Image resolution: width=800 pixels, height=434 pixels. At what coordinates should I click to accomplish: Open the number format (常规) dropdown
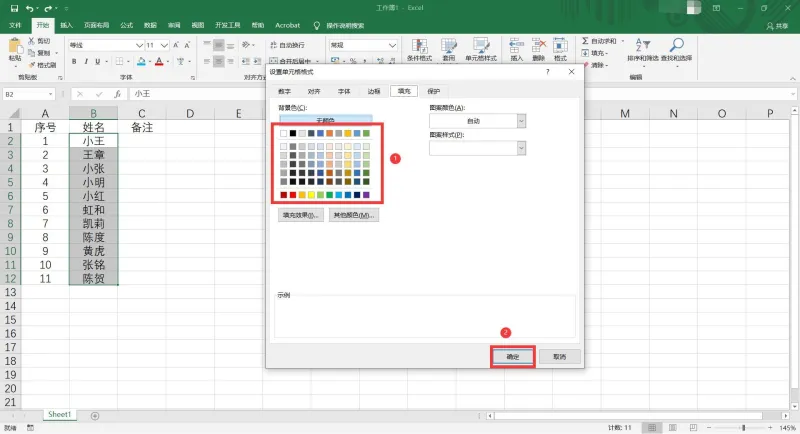[x=392, y=45]
